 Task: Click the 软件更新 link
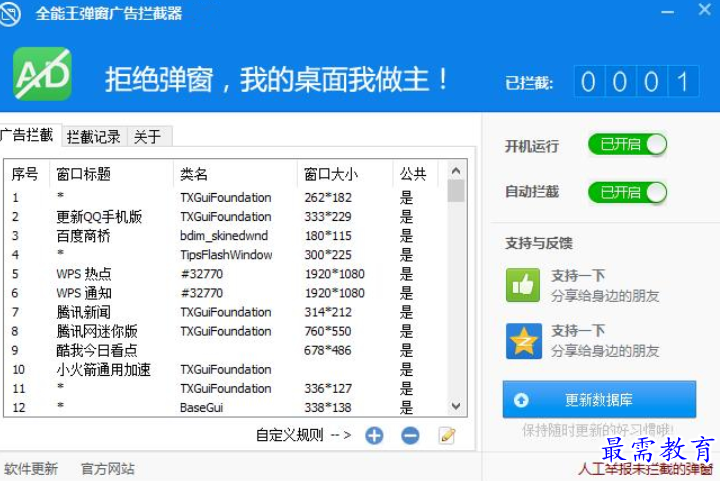click(x=31, y=469)
